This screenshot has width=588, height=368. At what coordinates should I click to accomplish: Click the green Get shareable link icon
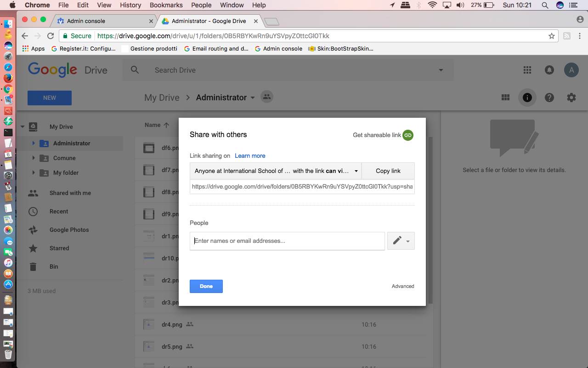point(408,135)
